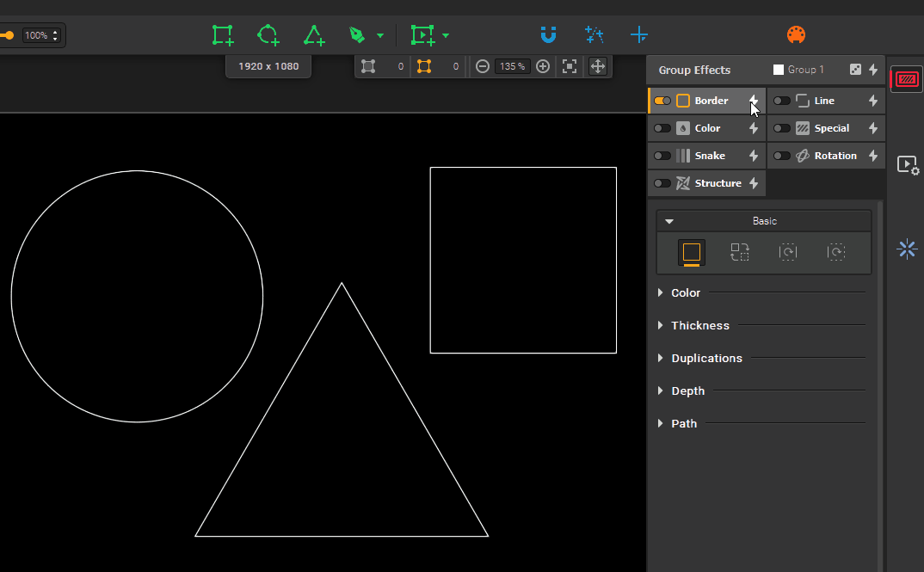This screenshot has height=572, width=924.
Task: Enable the Snake effect toggle
Action: point(662,156)
